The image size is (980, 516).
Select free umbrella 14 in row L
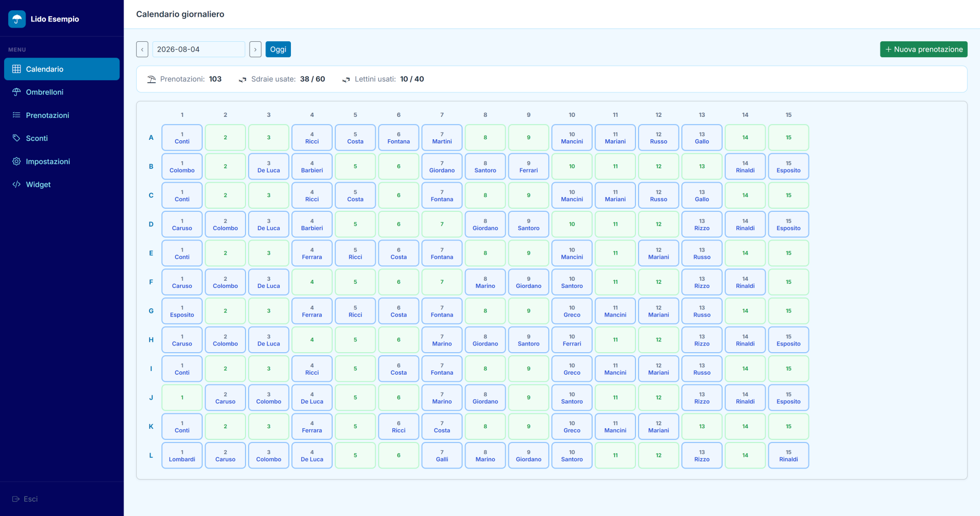click(x=745, y=456)
